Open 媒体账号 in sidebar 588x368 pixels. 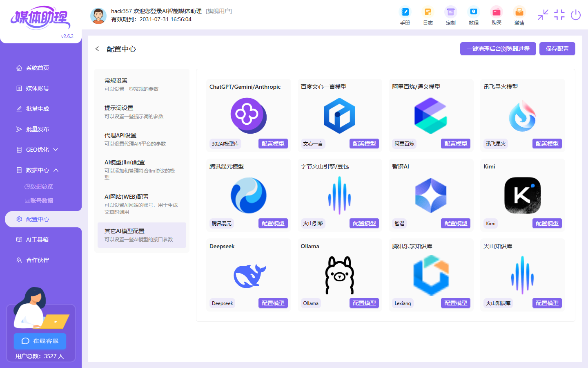pos(37,88)
